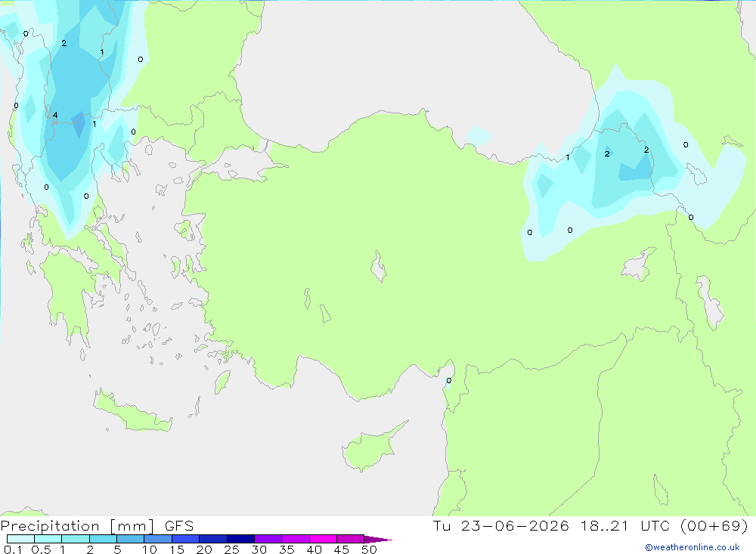
Task: Click the '30' legend scale label
Action: point(259,549)
